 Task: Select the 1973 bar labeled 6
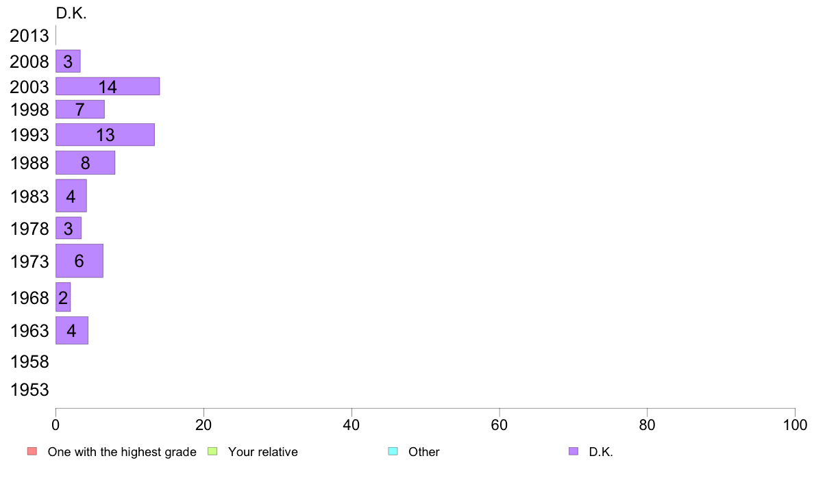click(79, 261)
